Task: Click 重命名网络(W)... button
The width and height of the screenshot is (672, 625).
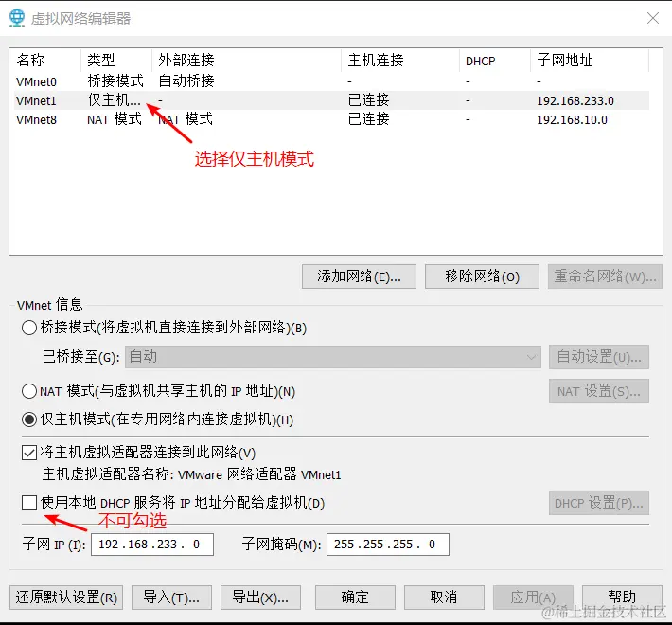Action: pos(605,277)
